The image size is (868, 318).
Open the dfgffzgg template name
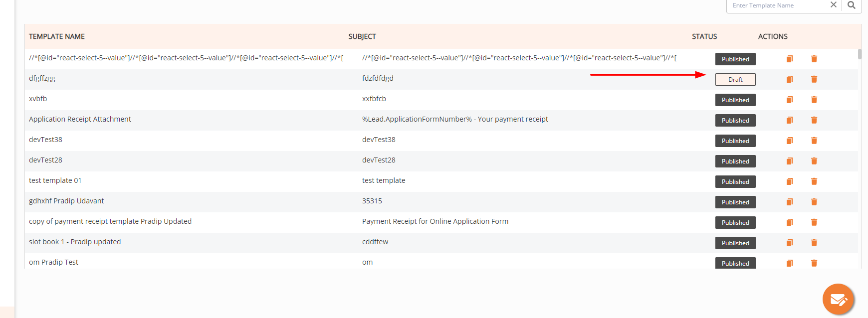pos(42,78)
